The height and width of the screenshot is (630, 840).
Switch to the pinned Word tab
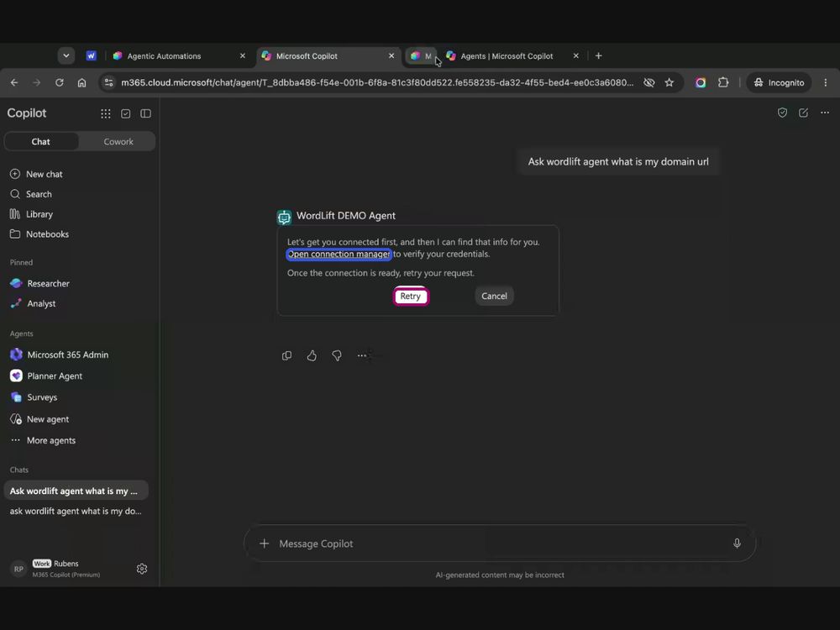point(91,55)
